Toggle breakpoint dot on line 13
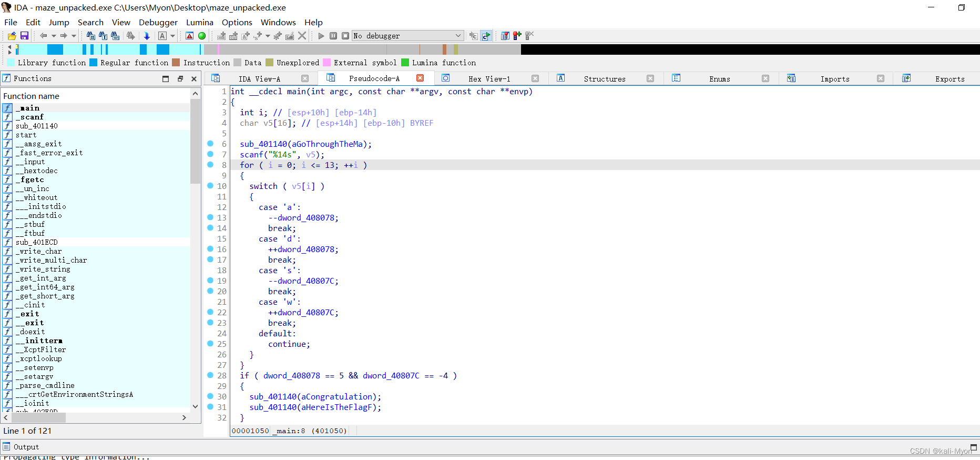 point(210,217)
